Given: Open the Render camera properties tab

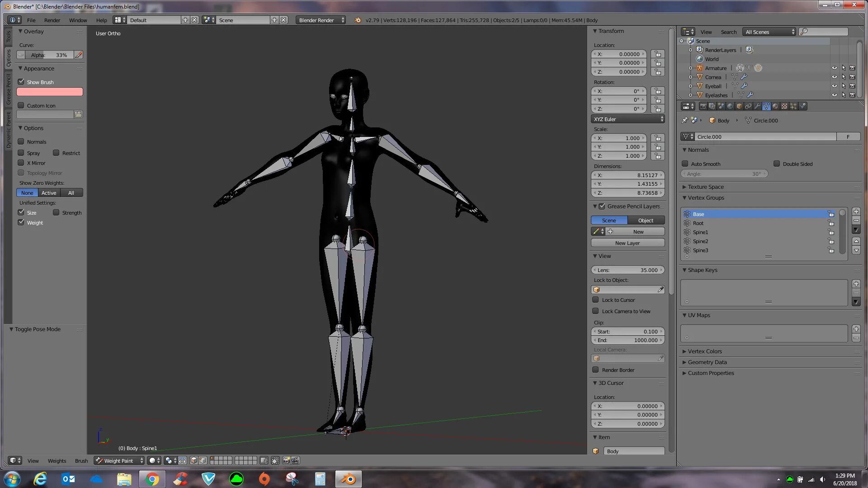Looking at the screenshot, I should [x=703, y=106].
